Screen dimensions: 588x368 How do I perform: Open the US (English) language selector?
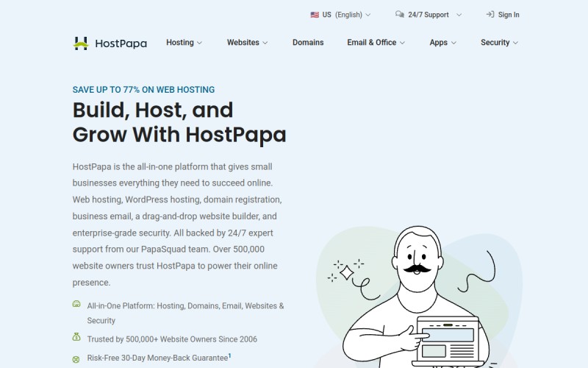tap(340, 15)
